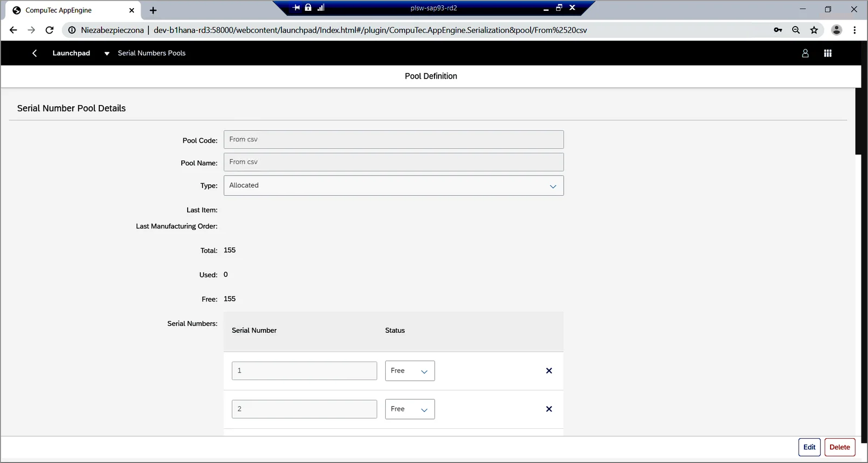Open the Status dropdown for serial 1
Viewport: 868px width, 463px height.
pyautogui.click(x=410, y=371)
